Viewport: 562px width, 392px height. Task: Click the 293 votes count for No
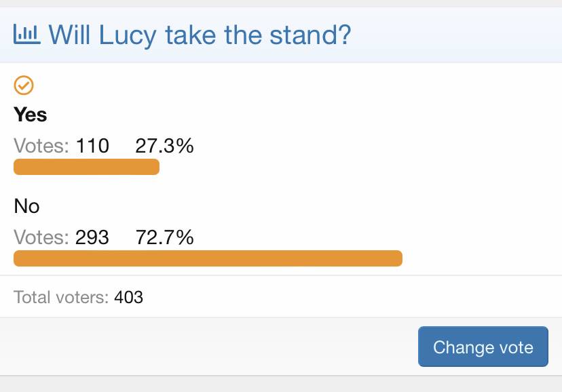point(92,237)
